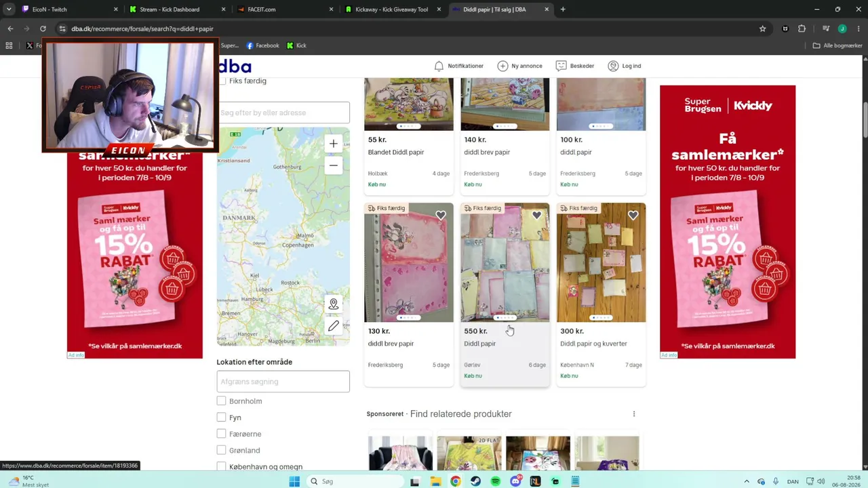Screen dimensions: 868x488
Task: Check the Færøerne location checkbox
Action: tap(221, 434)
